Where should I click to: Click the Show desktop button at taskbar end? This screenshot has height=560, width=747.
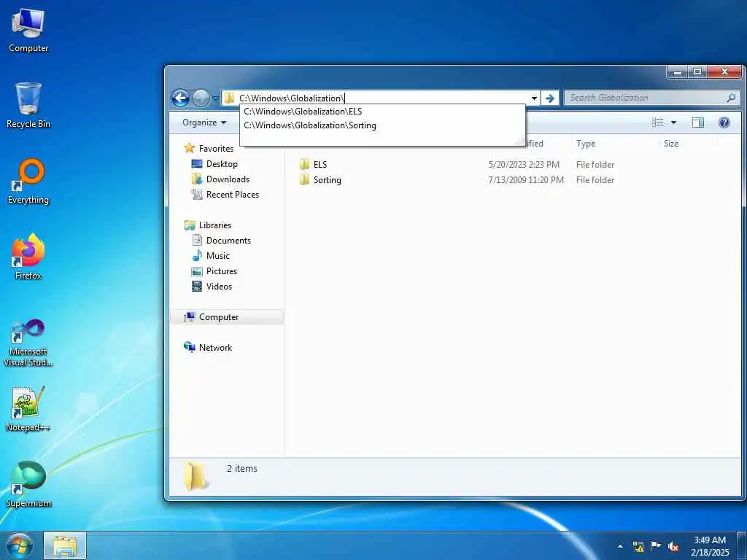click(x=742, y=545)
